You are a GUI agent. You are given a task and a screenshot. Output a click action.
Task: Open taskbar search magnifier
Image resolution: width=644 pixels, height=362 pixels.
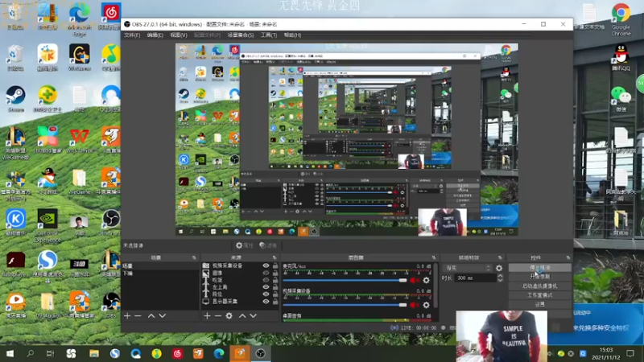tap(30, 353)
